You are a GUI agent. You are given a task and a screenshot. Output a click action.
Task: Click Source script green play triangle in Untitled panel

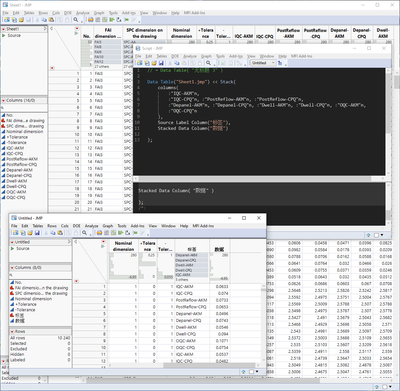[x=13, y=249]
